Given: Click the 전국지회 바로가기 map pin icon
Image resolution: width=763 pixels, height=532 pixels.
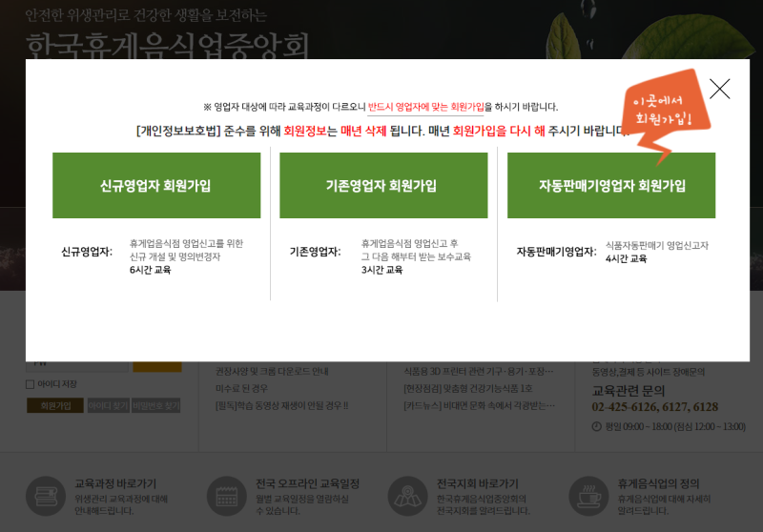Looking at the screenshot, I should [x=408, y=496].
